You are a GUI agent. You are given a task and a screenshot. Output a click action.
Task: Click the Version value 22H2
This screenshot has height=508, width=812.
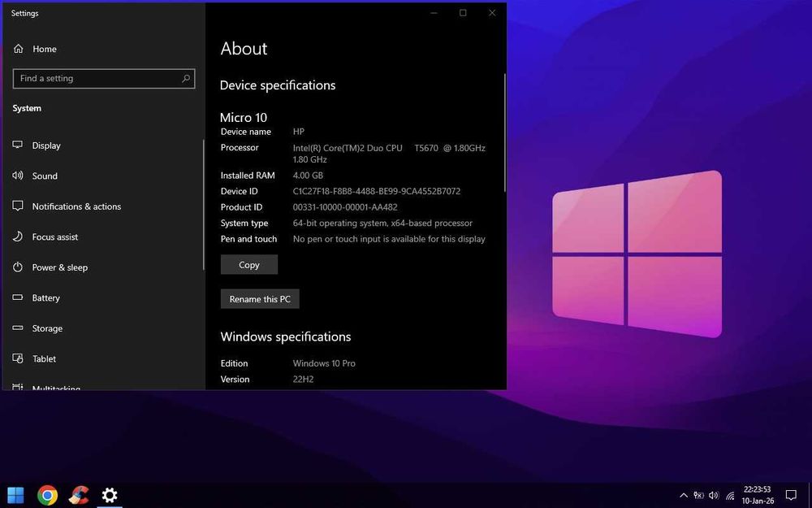pos(304,380)
